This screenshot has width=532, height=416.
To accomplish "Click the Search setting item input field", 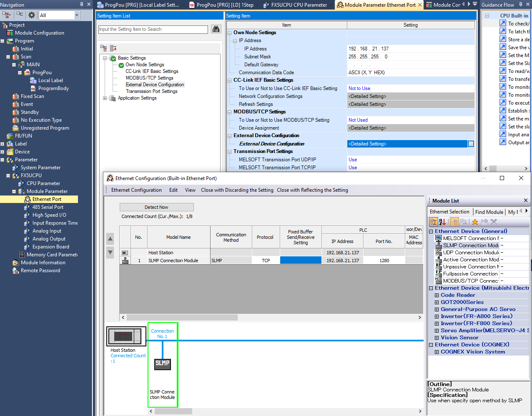I will coord(153,29).
